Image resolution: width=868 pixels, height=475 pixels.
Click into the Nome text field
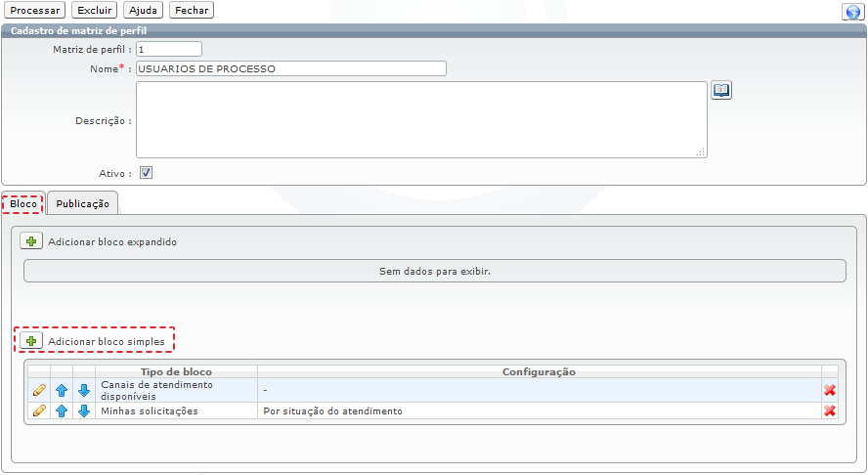pyautogui.click(x=290, y=68)
